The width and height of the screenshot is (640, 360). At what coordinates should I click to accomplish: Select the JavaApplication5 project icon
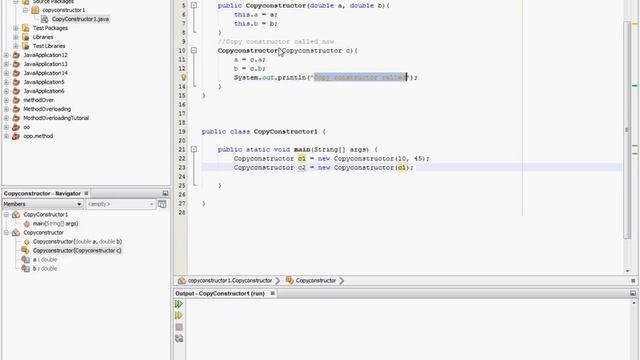point(16,82)
